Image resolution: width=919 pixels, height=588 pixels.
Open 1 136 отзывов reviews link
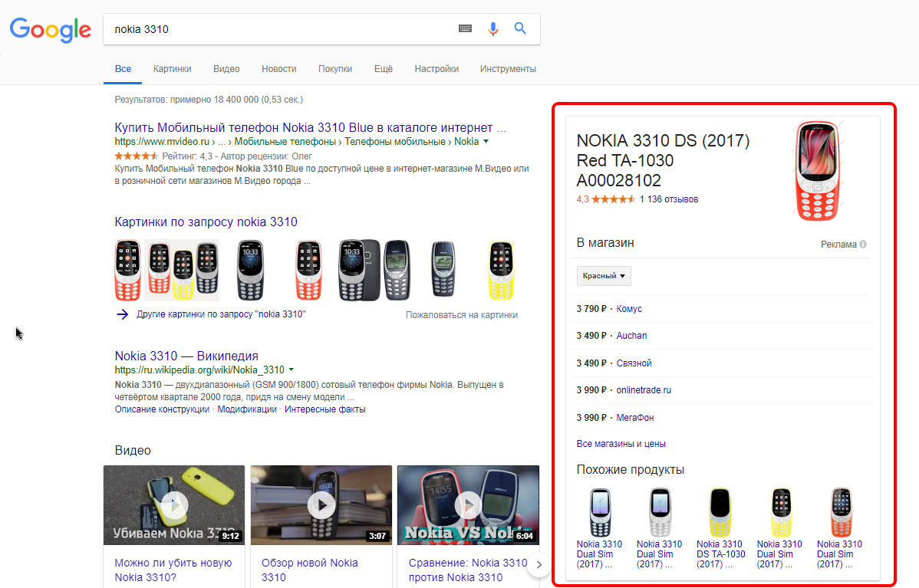(x=669, y=199)
